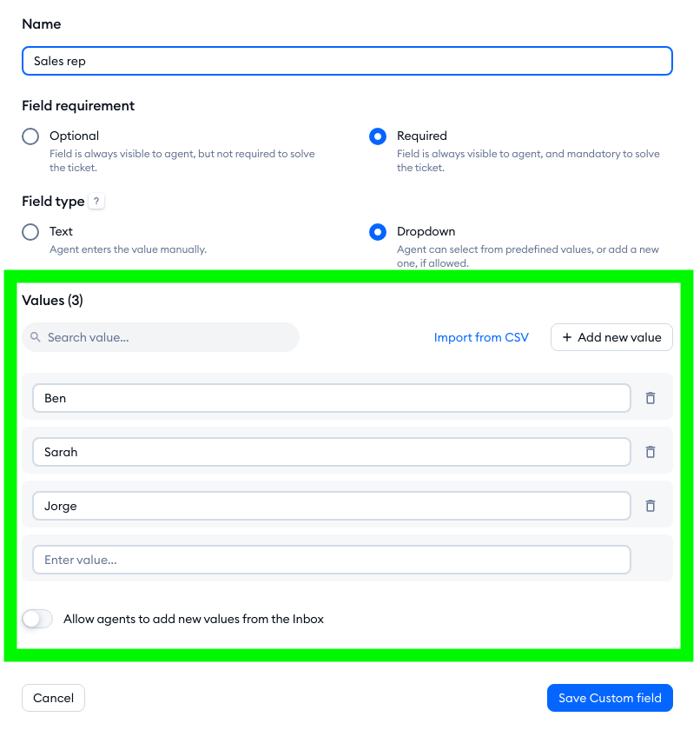Save the Custom field
This screenshot has width=700, height=730.
coord(610,698)
